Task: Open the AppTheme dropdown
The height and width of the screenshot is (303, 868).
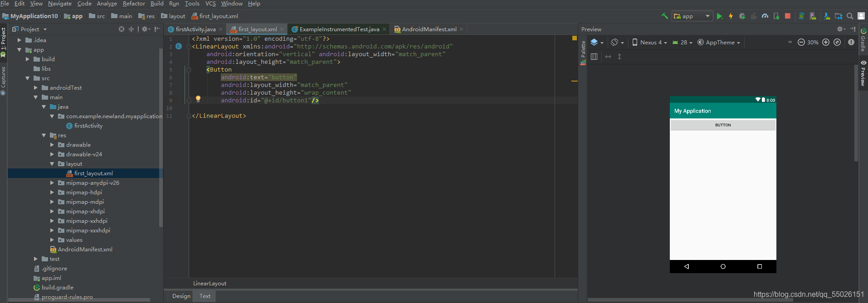Action: click(x=719, y=42)
